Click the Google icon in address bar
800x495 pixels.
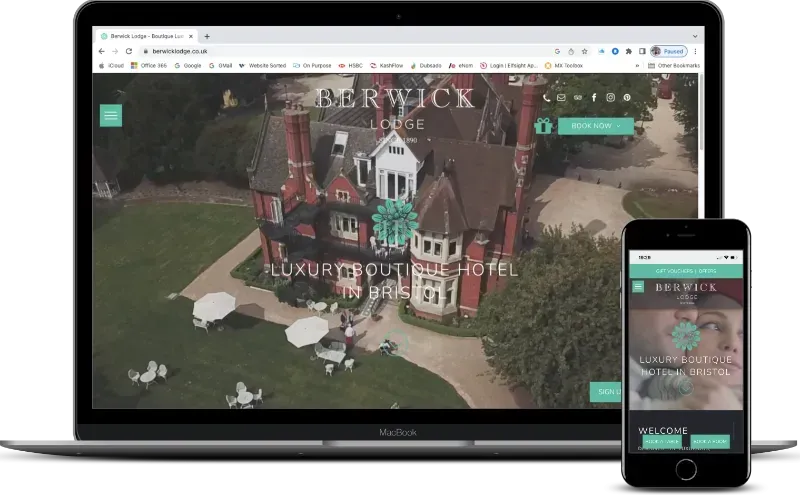coord(557,51)
